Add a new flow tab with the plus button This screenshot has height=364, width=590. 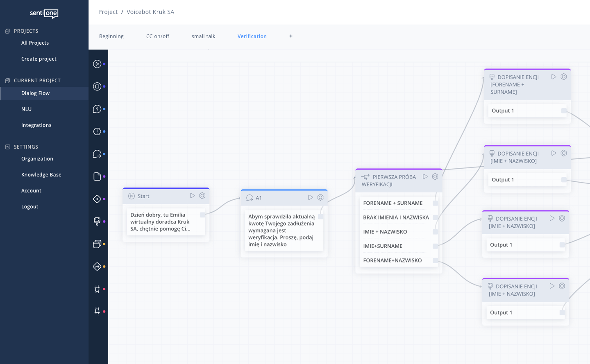click(291, 36)
